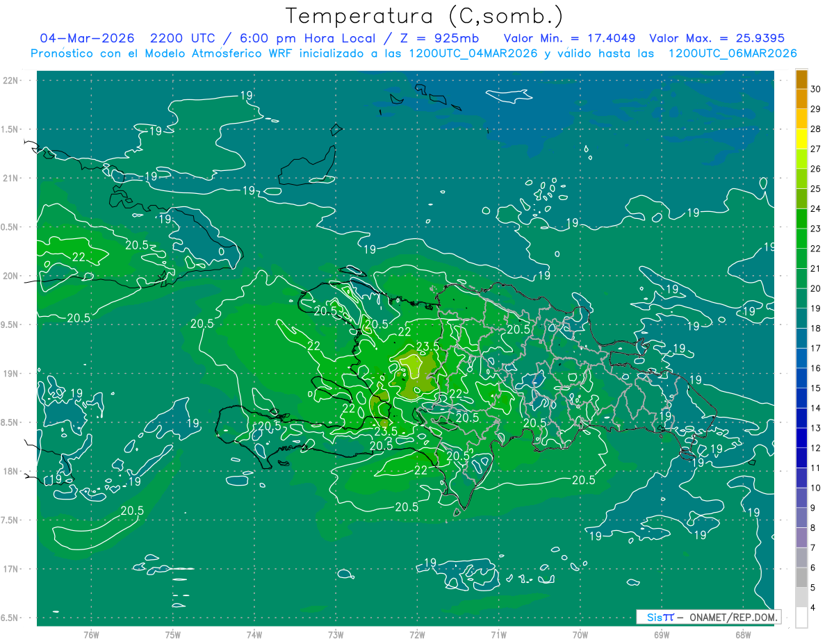
Task: Select the 'Z = 925mb' level label
Action: (x=437, y=38)
